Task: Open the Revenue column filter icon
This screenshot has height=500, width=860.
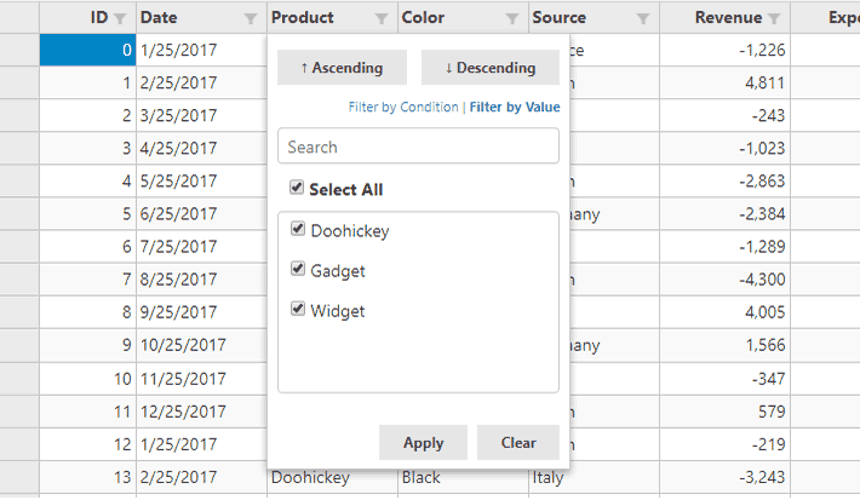Action: [773, 18]
